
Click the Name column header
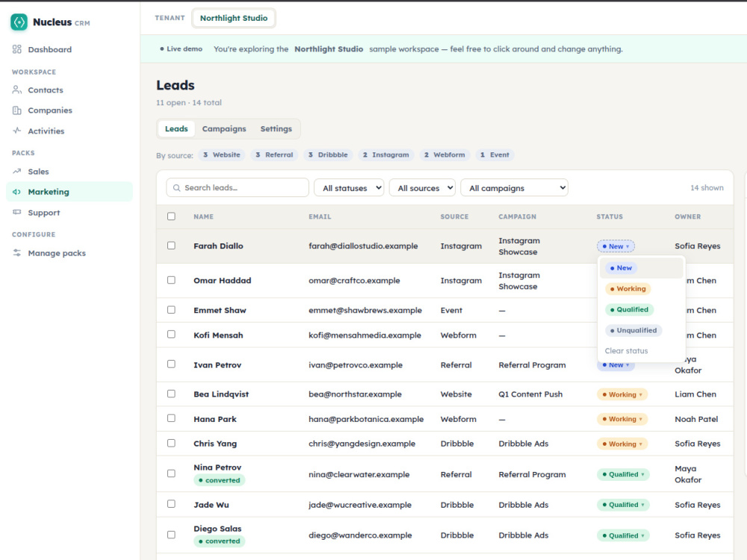coord(203,217)
